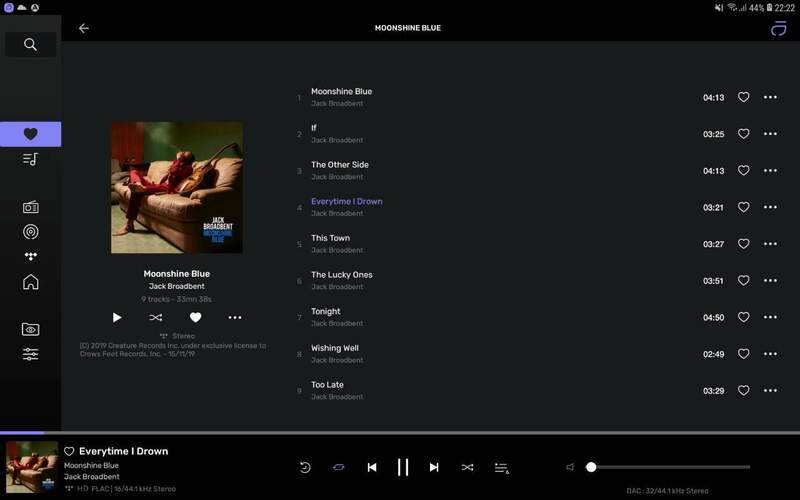The width and height of the screenshot is (800, 500).
Task: Click battery indicator in status bar
Action: 769,8
